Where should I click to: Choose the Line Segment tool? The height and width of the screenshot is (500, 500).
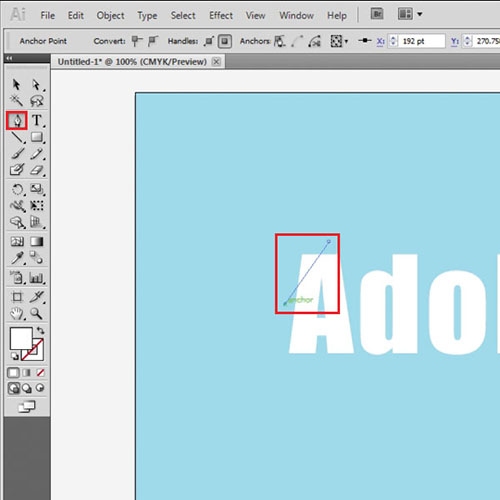(17, 137)
